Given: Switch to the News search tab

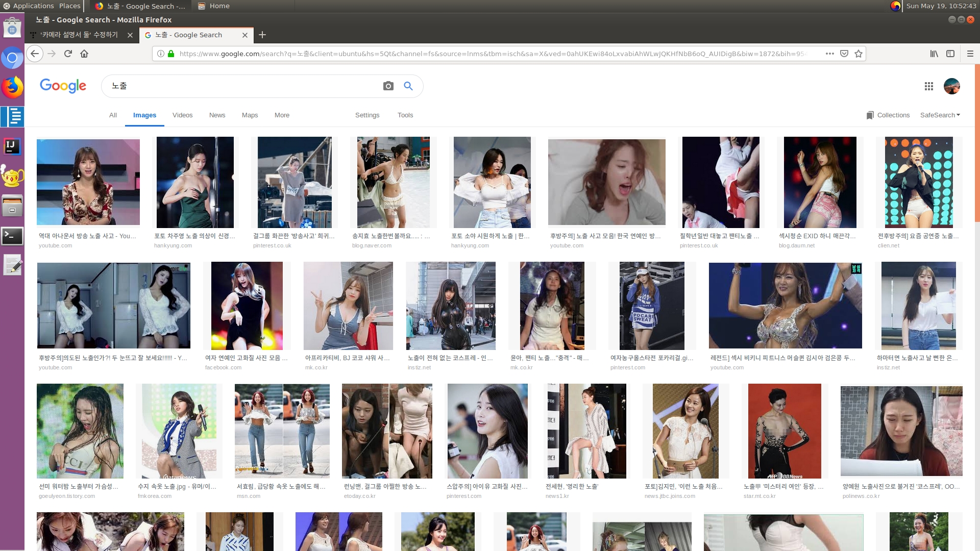Looking at the screenshot, I should click(x=217, y=115).
